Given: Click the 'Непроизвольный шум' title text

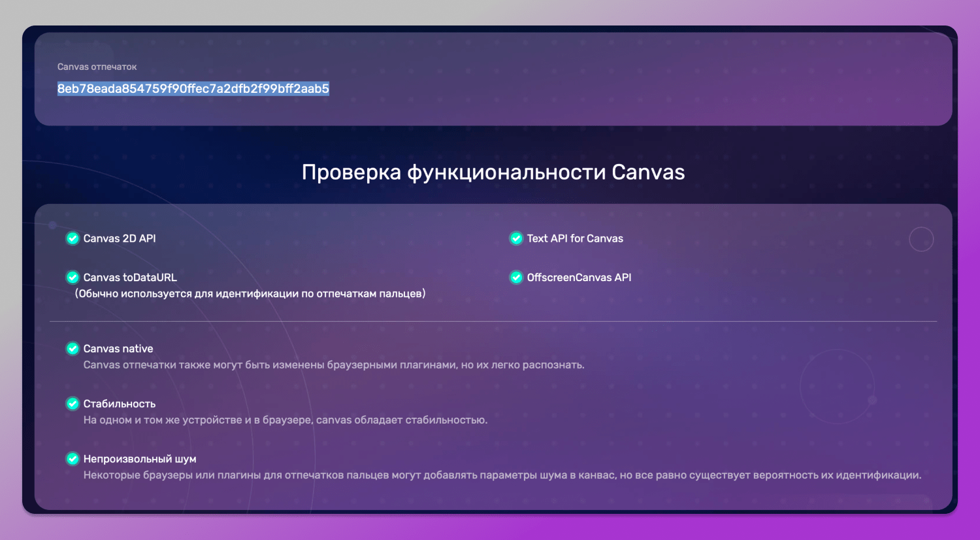Looking at the screenshot, I should 140,459.
